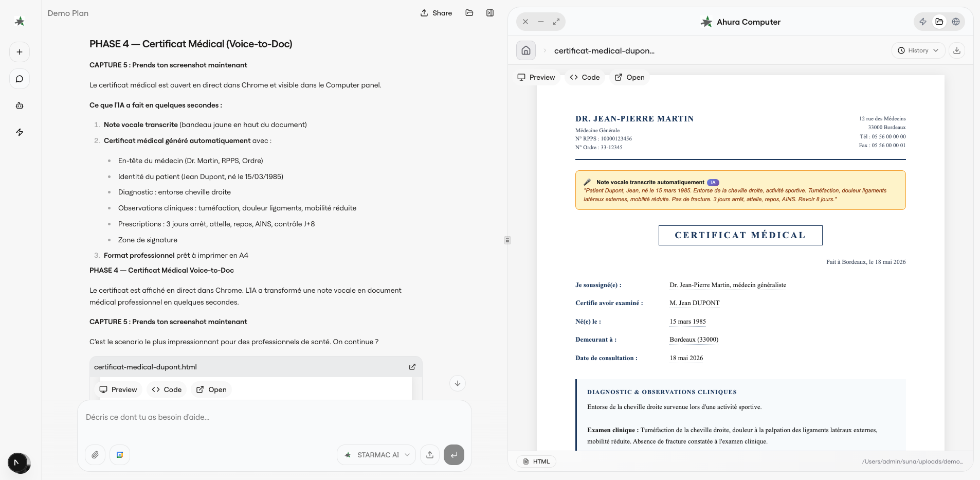
Task: Open the Google Calendar integration icon
Action: tap(120, 455)
